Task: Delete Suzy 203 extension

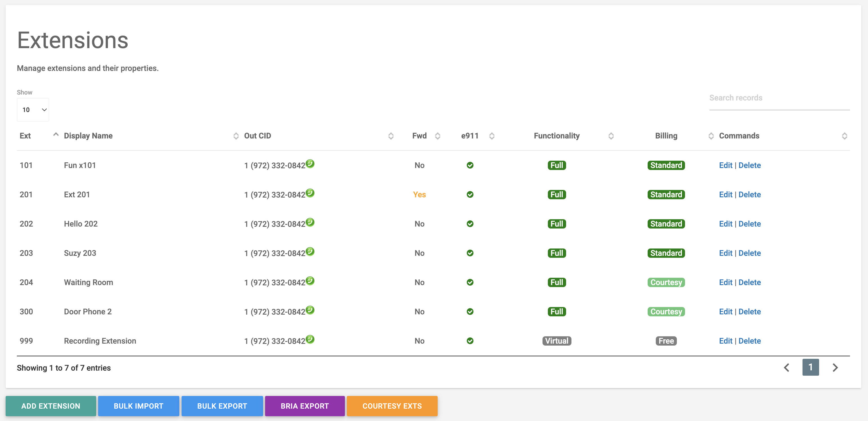Action: click(749, 253)
